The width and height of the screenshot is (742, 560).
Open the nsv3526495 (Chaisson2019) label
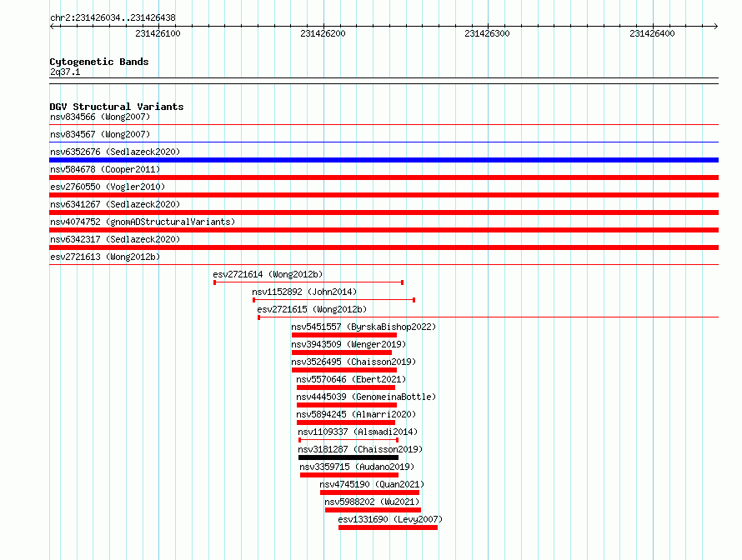click(353, 362)
